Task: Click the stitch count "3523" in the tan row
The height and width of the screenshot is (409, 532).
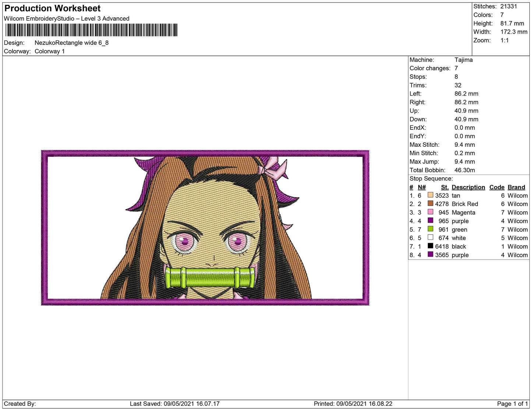Action: pos(442,196)
